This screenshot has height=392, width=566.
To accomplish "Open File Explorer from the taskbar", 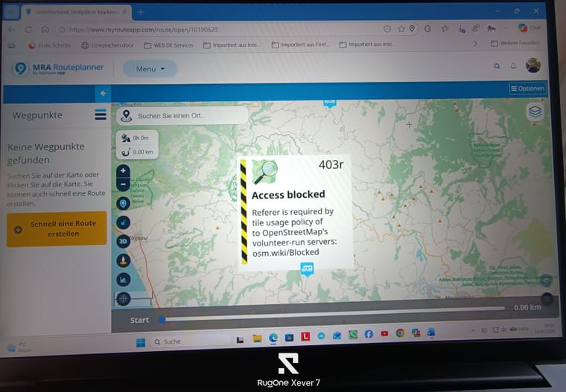I will (257, 338).
